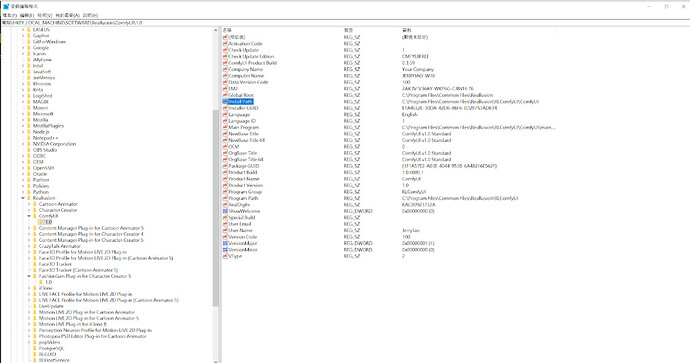Viewport: 690px width, 363px height.
Task: Expand the Google tree node
Action: coord(23,48)
